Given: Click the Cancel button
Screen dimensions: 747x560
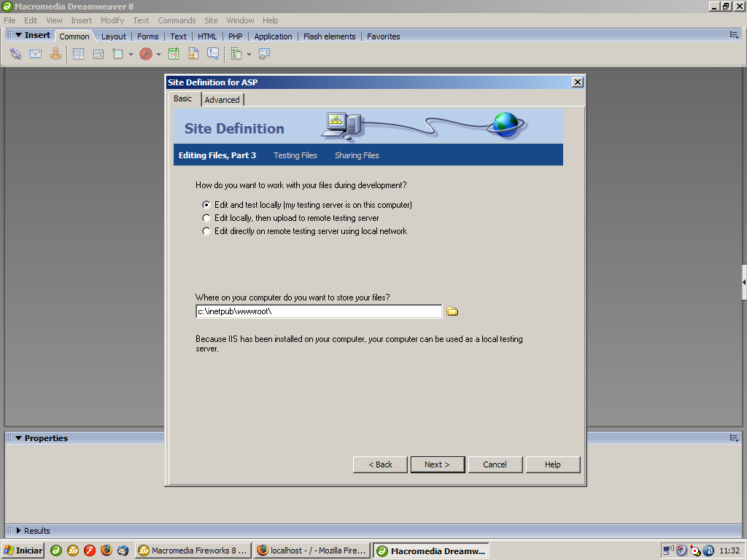Looking at the screenshot, I should (495, 464).
